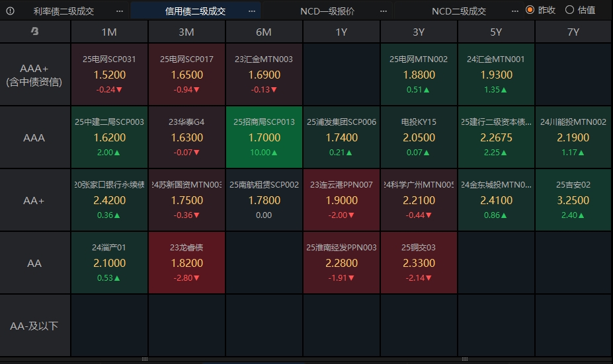Open the 23汇金MTN003 bond cell
The image size is (613, 364).
point(264,74)
